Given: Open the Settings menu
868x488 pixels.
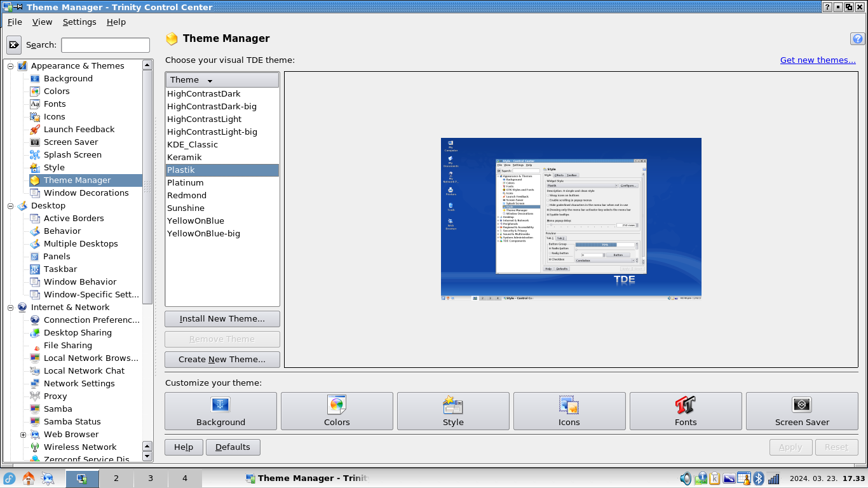Looking at the screenshot, I should point(79,22).
